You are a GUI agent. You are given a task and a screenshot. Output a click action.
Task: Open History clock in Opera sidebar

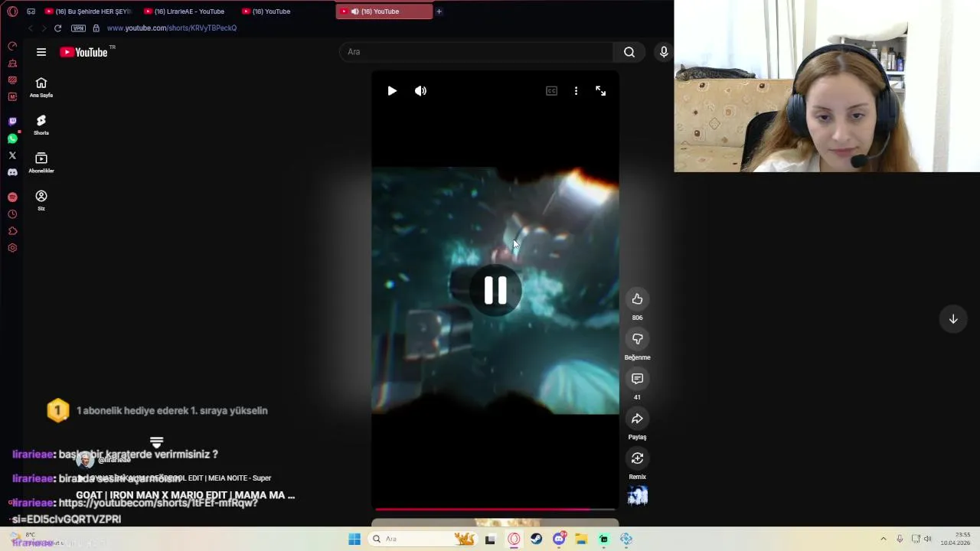coord(12,214)
